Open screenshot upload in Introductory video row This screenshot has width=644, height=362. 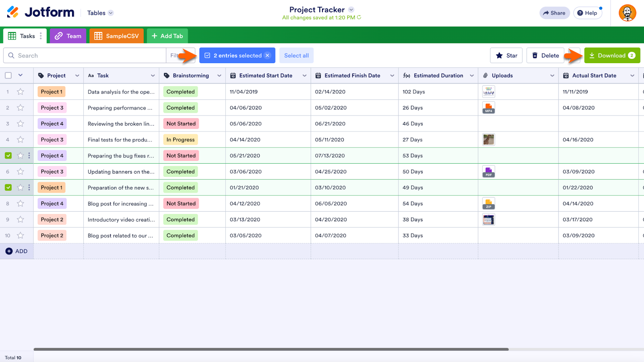(x=489, y=220)
